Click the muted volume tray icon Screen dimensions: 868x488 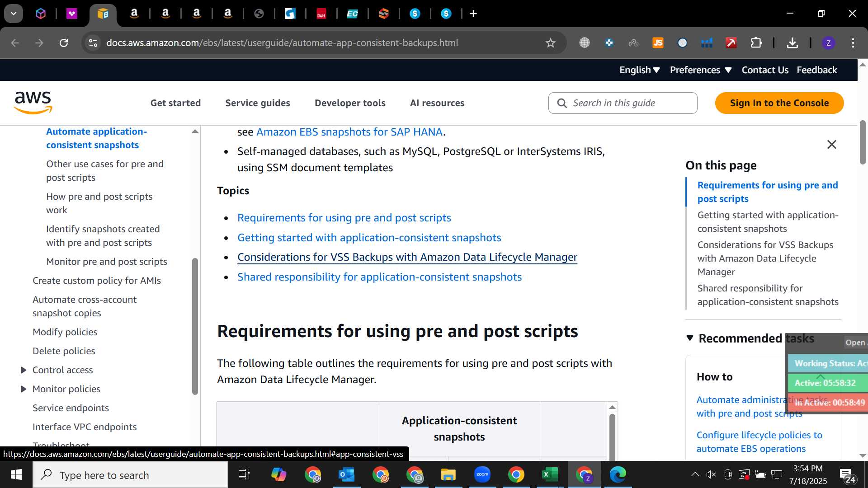[711, 474]
